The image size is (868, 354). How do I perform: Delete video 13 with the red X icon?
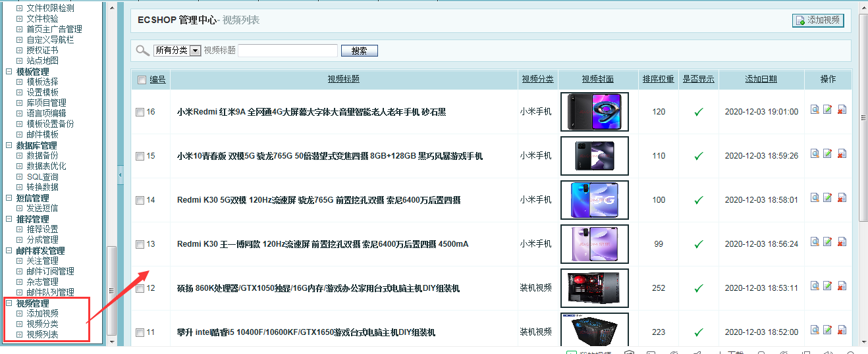(x=842, y=242)
